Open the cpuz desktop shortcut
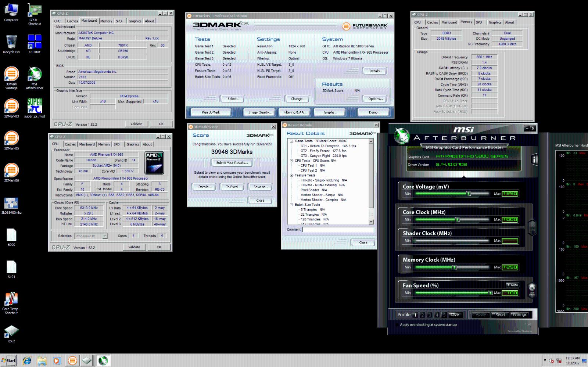 tap(11, 334)
